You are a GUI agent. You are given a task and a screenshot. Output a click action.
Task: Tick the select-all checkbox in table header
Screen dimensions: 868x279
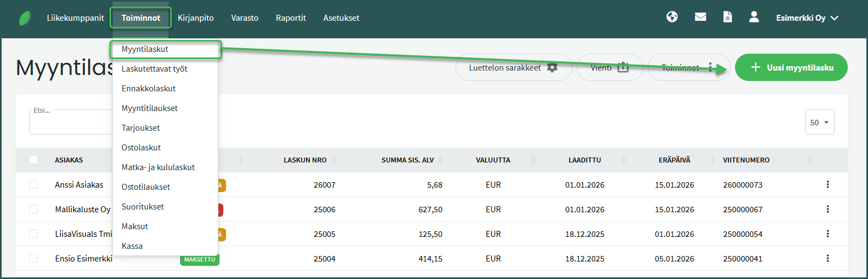click(x=33, y=160)
